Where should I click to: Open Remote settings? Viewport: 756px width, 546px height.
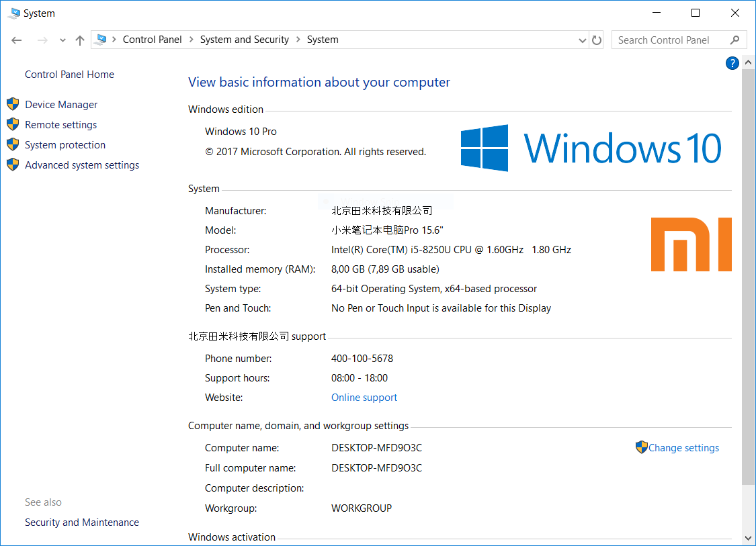[60, 125]
